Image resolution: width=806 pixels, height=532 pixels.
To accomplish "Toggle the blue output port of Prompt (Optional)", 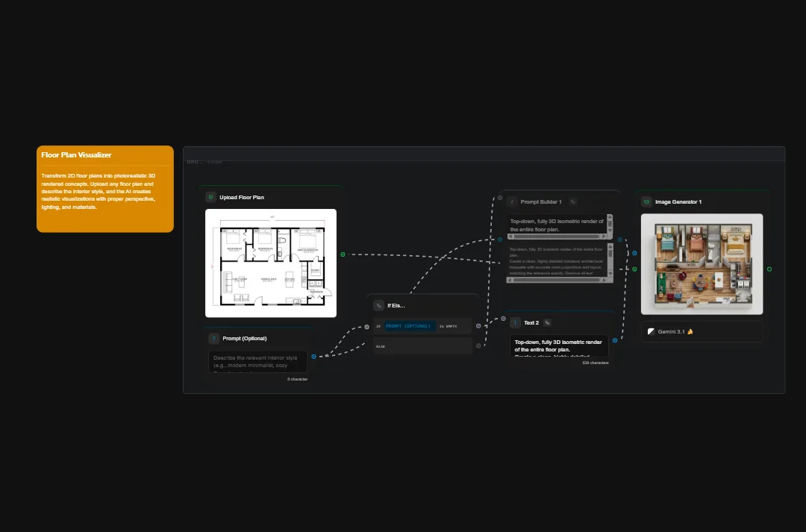I will [314, 356].
